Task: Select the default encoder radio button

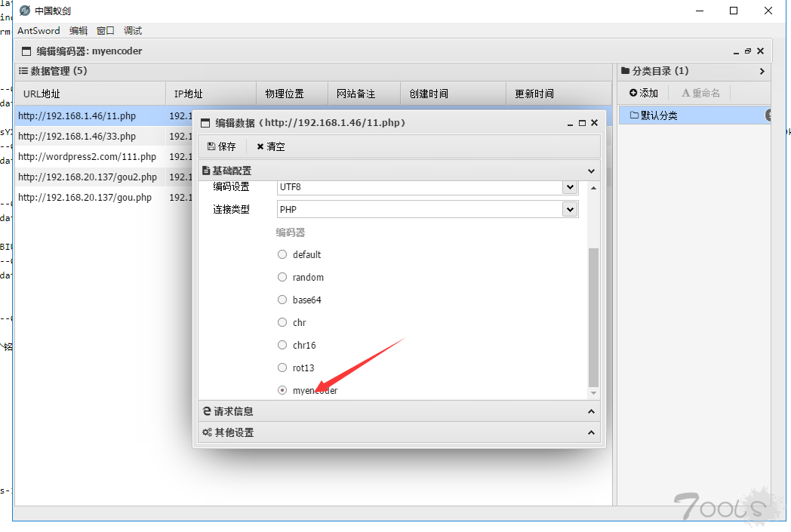Action: coord(282,254)
